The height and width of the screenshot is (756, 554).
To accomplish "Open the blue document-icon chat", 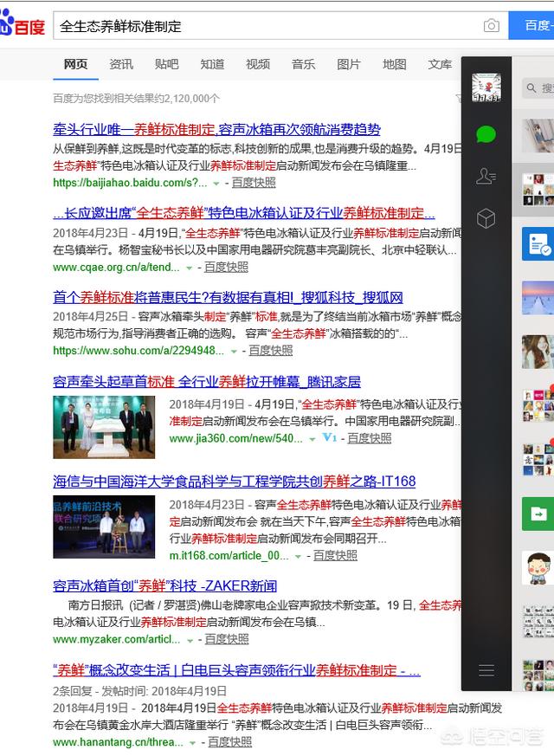I will pyautogui.click(x=537, y=243).
